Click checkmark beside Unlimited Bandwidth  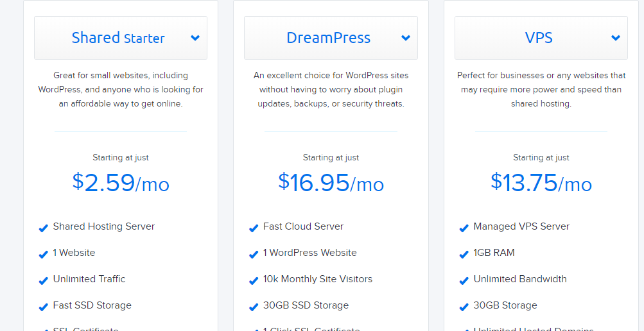[464, 280]
